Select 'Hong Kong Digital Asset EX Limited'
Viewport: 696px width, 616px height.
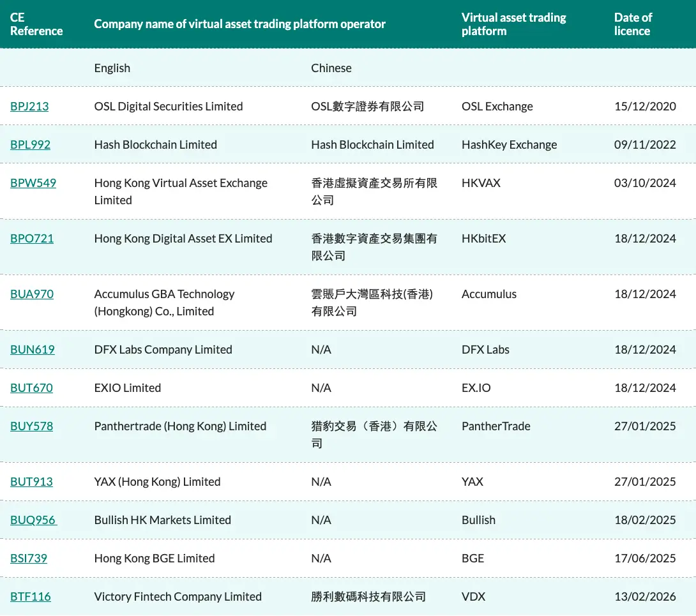pyautogui.click(x=183, y=238)
